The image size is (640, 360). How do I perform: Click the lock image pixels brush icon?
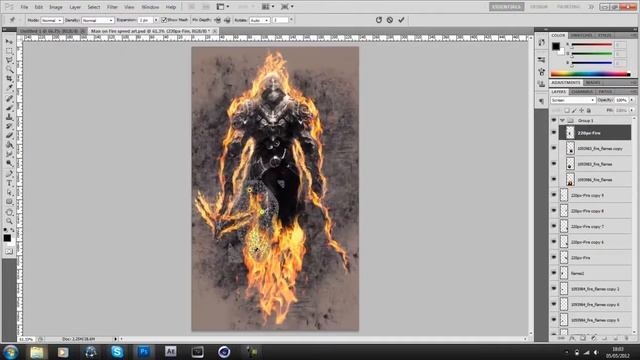coord(574,111)
